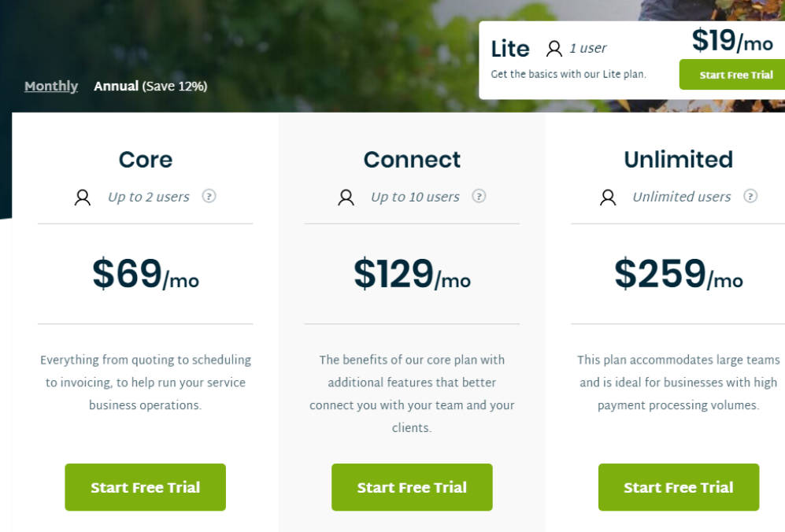The image size is (785, 532).
Task: Click the "Connect" plan heading
Action: tap(412, 159)
